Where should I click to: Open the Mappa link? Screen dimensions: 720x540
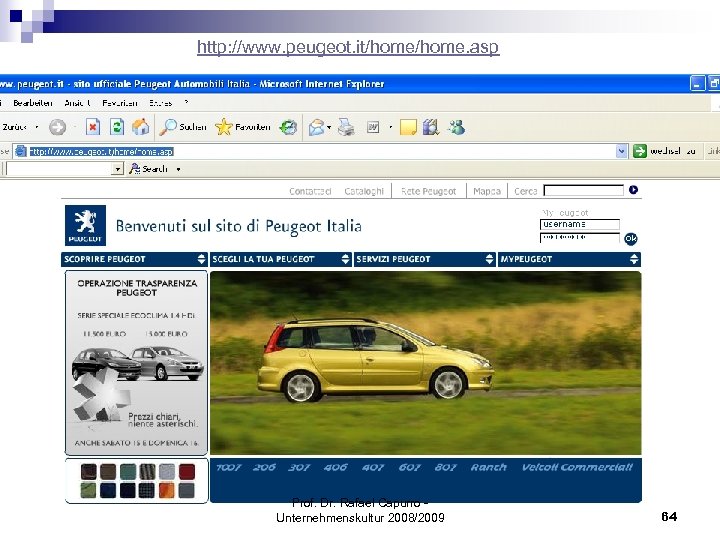(487, 191)
